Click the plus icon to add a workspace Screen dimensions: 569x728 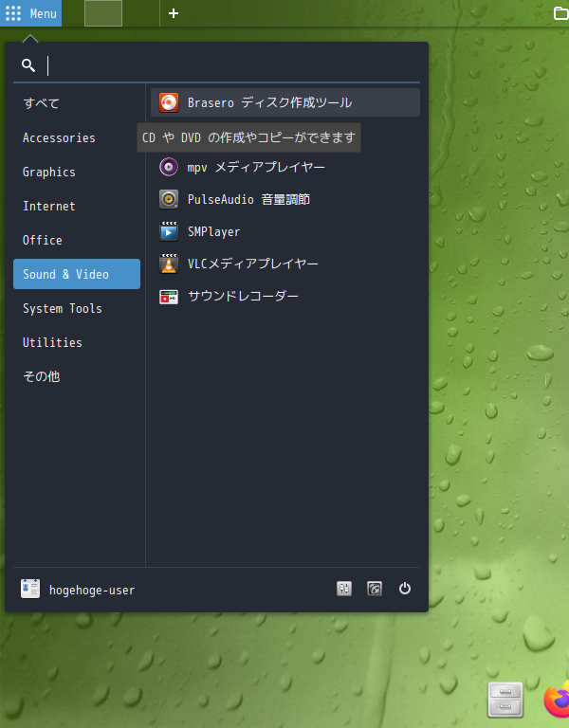(x=174, y=13)
